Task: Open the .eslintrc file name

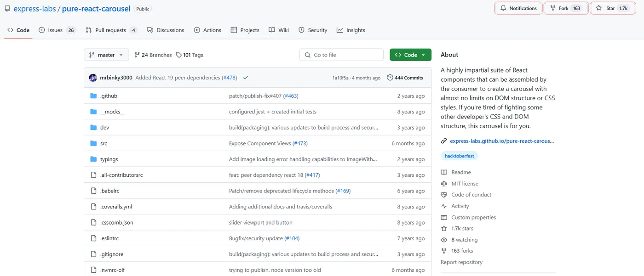Action: coord(109,238)
